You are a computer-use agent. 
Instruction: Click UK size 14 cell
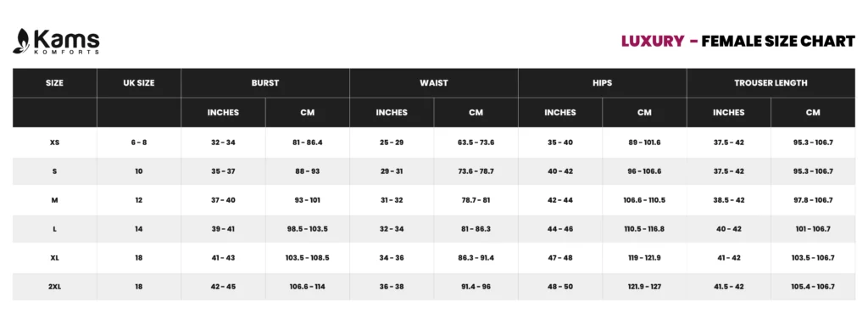click(x=139, y=229)
